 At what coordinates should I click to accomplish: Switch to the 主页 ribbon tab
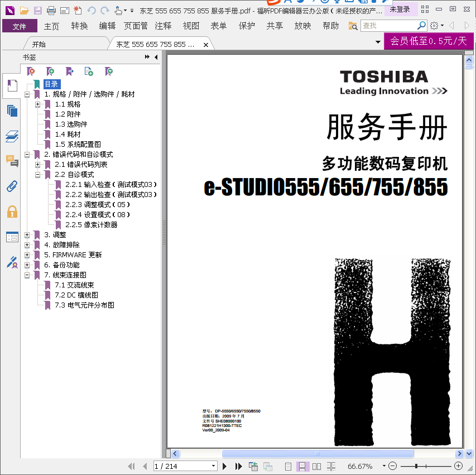51,26
